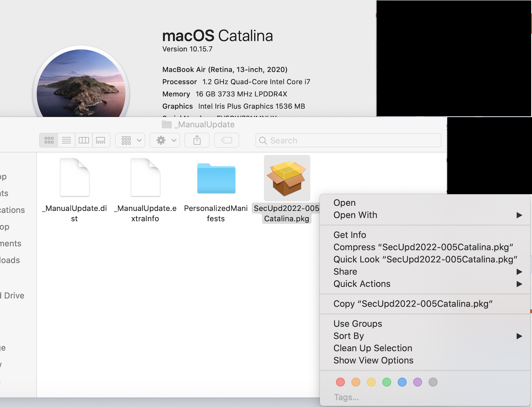Click the SecUpd2022-005Catalina.pkg file name label

(287, 213)
